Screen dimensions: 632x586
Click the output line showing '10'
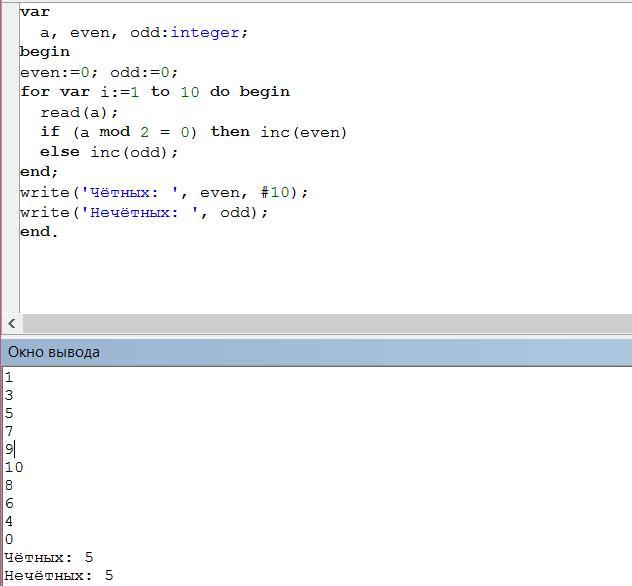click(14, 467)
